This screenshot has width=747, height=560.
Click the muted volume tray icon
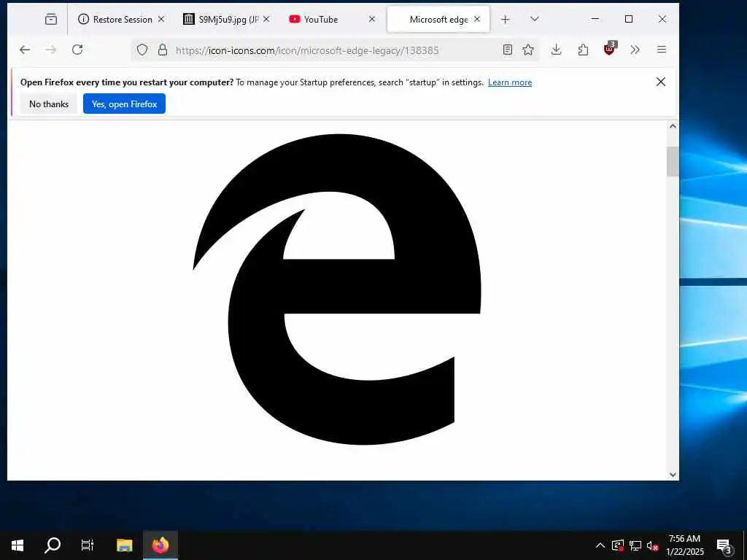[653, 545]
